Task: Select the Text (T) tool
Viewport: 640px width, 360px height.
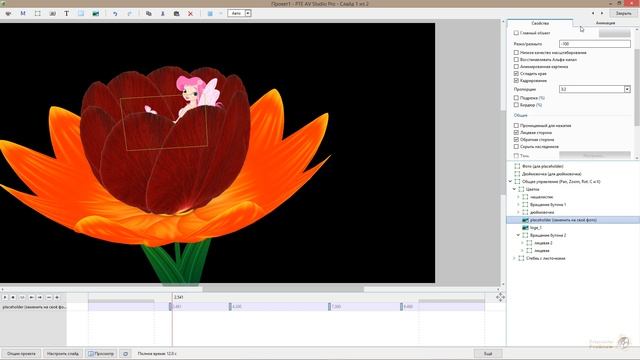Action: point(67,13)
